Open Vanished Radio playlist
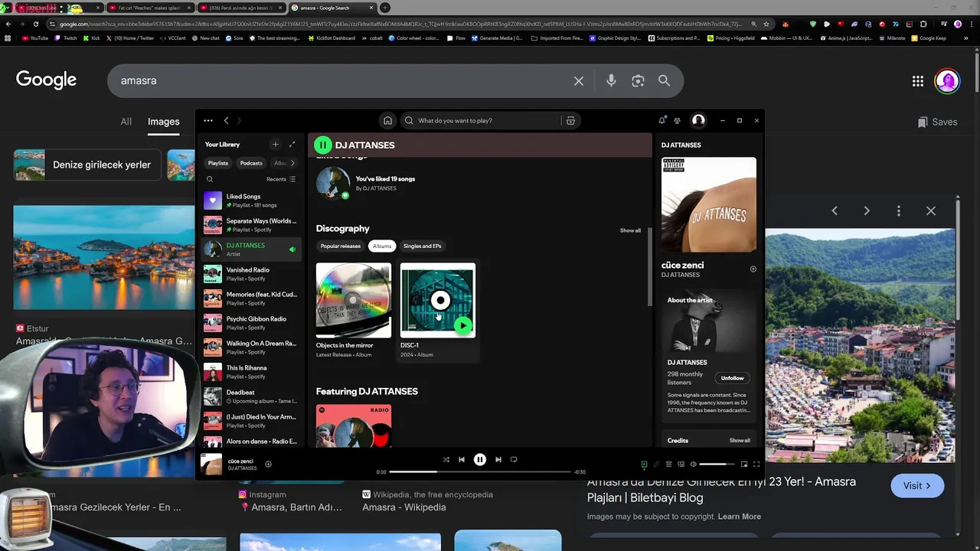 [250, 274]
